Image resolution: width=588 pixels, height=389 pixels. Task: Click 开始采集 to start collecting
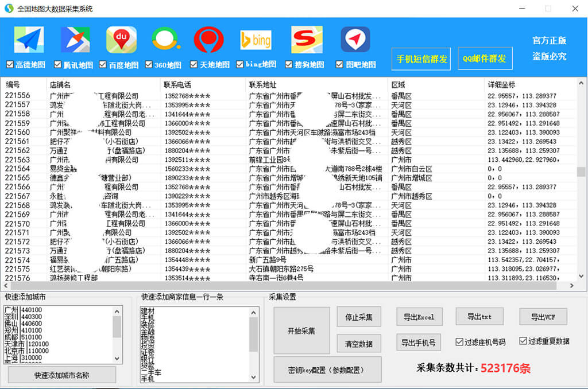click(x=300, y=331)
